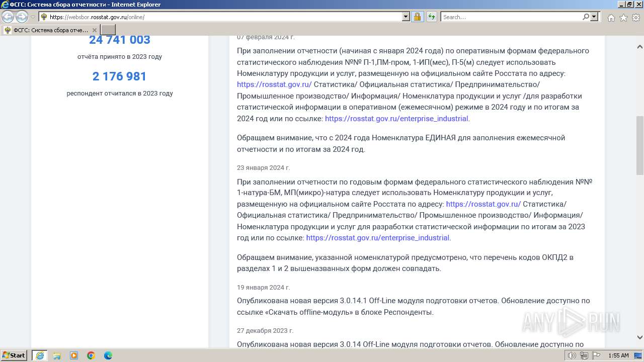Click the magnifier search icon
This screenshot has width=644, height=362.
(586, 17)
